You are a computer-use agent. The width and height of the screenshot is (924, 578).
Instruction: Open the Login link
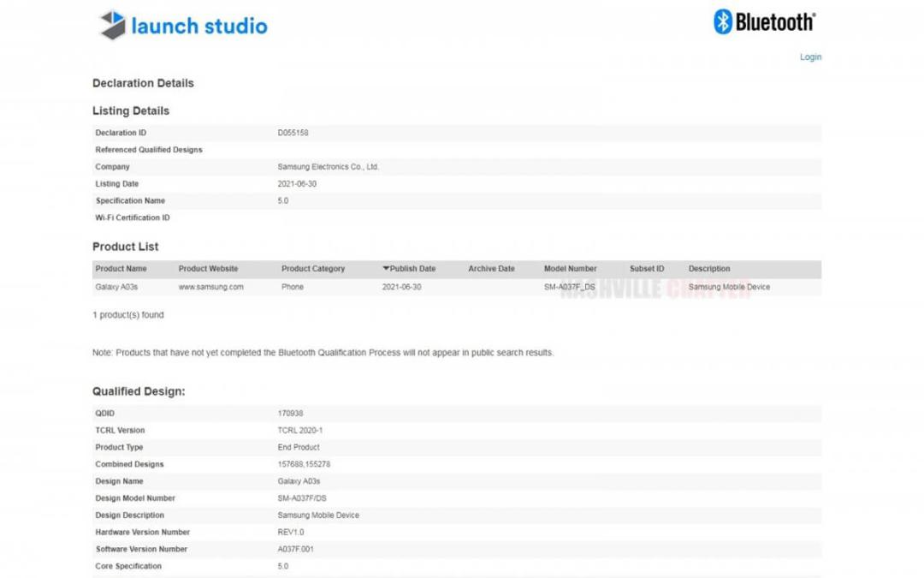(810, 57)
